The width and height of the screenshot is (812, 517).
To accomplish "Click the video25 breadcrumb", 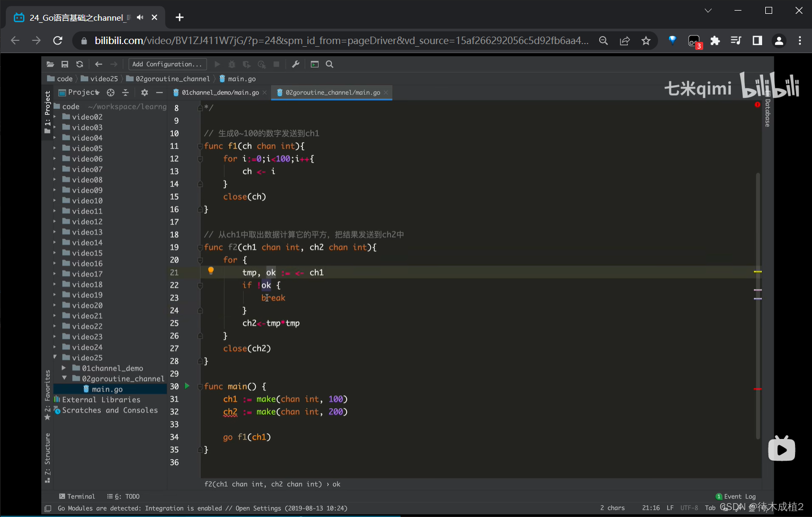I will (x=99, y=79).
